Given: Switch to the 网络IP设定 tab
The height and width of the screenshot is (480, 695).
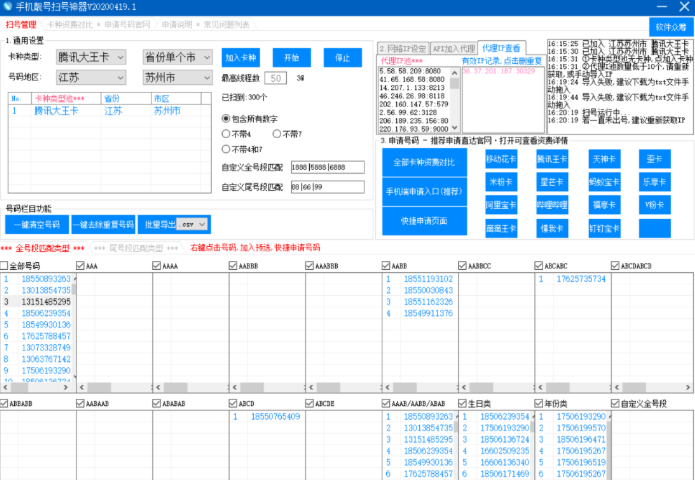Looking at the screenshot, I should click(403, 48).
